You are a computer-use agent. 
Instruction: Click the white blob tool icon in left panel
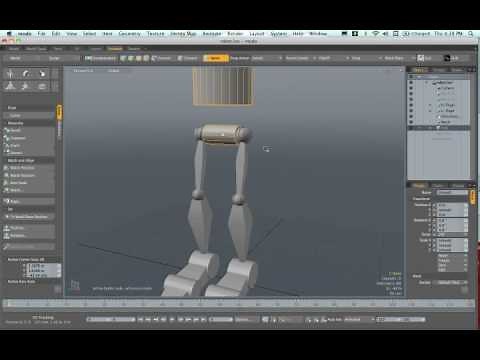[x=42, y=74]
